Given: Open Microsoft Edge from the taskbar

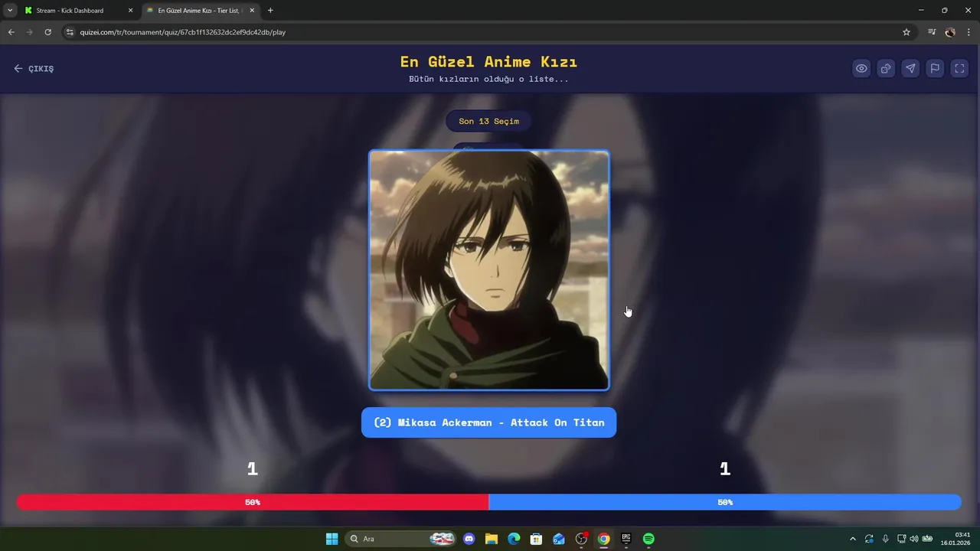Looking at the screenshot, I should 514,539.
